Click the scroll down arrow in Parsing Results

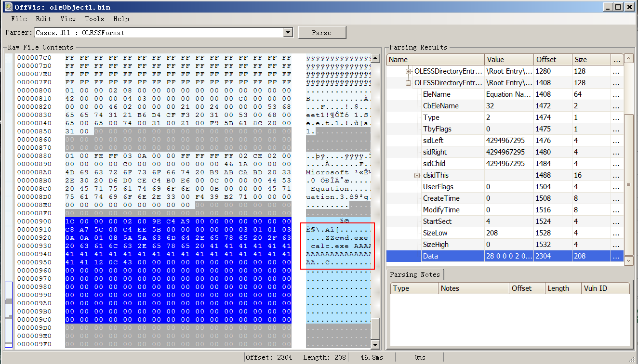629,260
